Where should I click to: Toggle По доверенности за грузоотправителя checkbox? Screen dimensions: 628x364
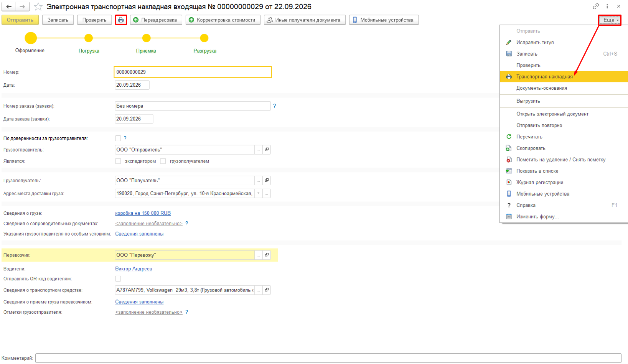[118, 138]
